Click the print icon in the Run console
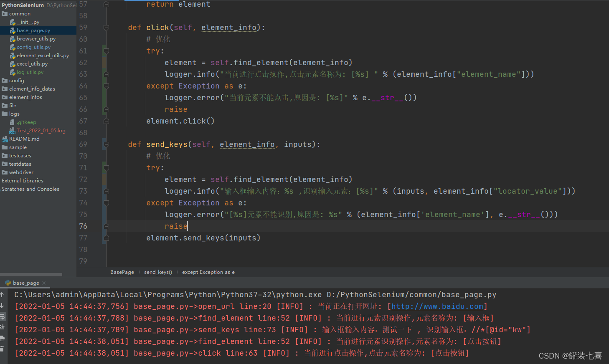Image resolution: width=609 pixels, height=364 pixels. 2,338
